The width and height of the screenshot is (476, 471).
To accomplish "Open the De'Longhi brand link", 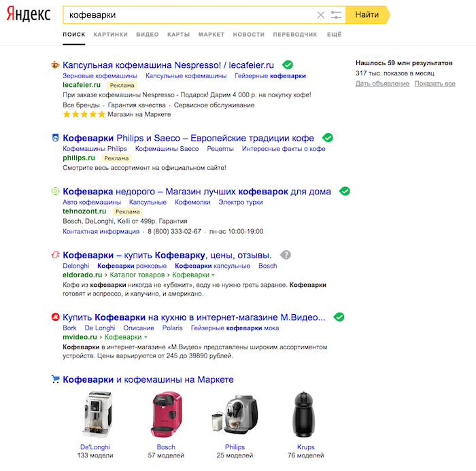I will (x=95, y=447).
